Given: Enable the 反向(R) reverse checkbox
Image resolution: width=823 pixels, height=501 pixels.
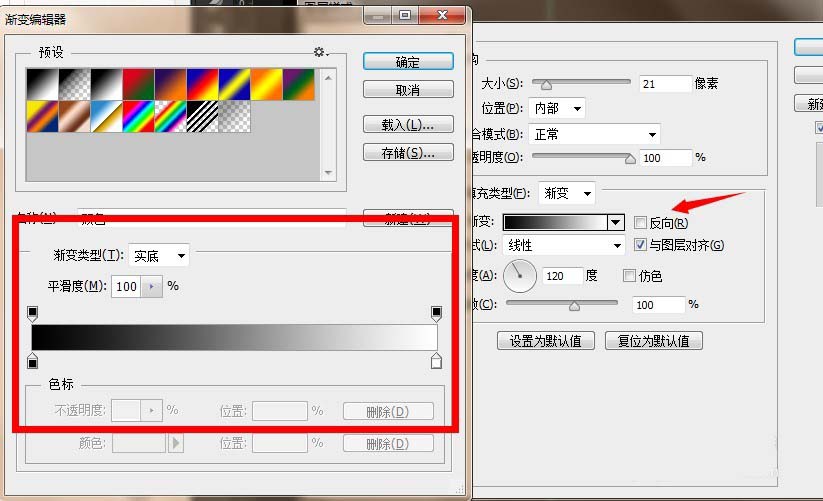Looking at the screenshot, I should tap(640, 222).
